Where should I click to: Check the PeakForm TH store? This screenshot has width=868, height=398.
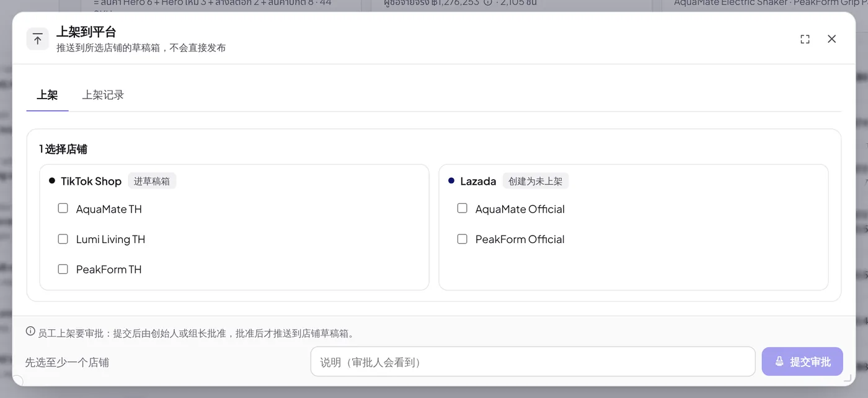[63, 269]
